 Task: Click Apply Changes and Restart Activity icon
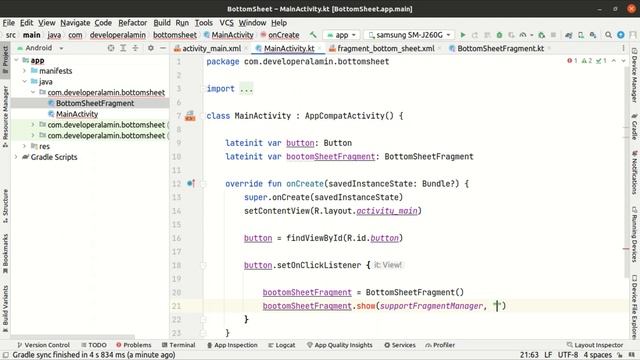(475, 35)
